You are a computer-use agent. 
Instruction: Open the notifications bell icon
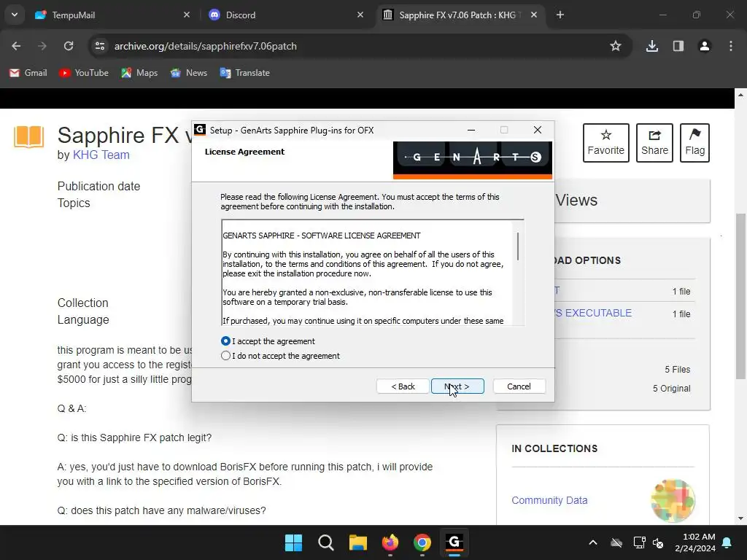(x=727, y=542)
